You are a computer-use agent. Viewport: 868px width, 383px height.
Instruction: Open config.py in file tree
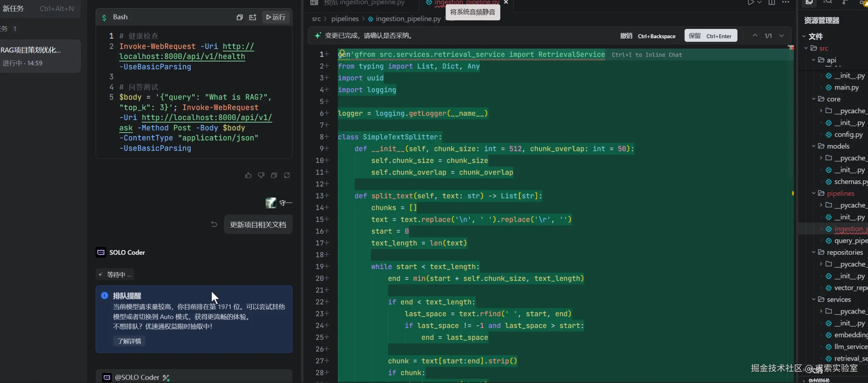[x=848, y=134]
